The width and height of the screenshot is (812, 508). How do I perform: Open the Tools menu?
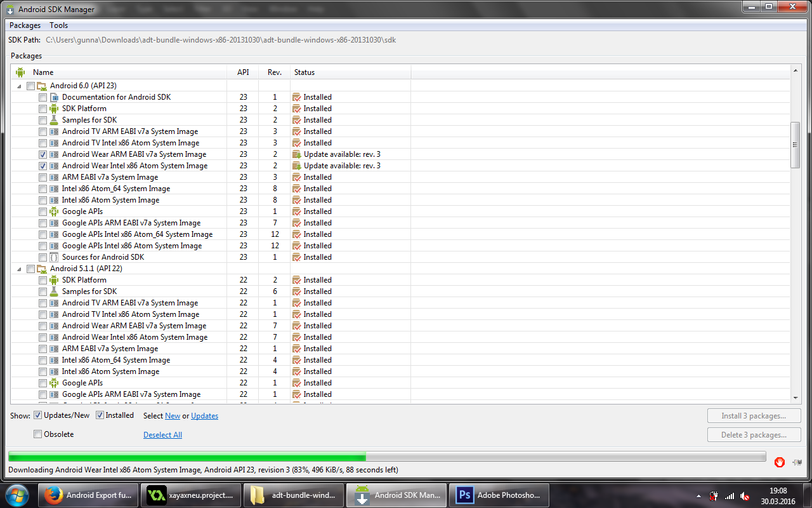(x=58, y=25)
